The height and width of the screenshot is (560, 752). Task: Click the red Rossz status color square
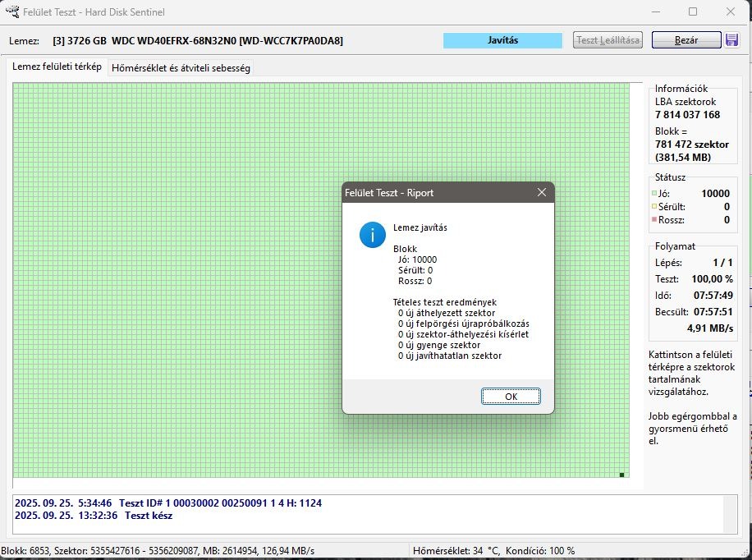click(x=654, y=219)
